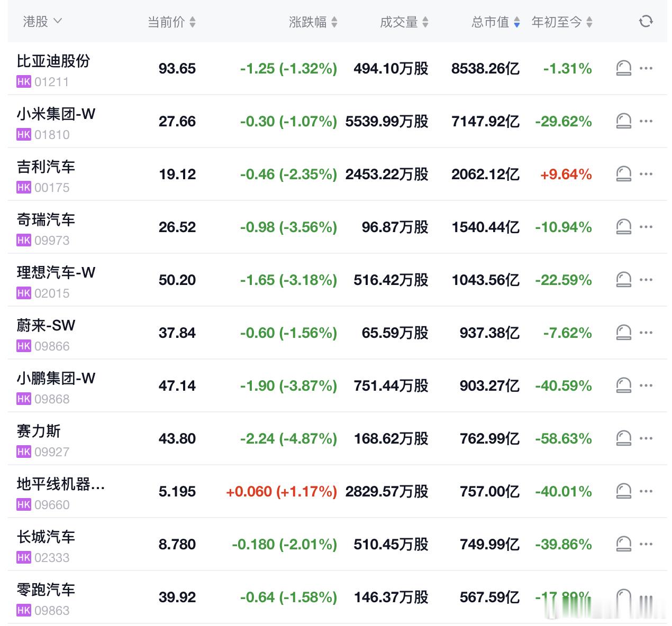Open more options for 蔚来-SW
Screen dimensions: 672x626
tap(646, 333)
